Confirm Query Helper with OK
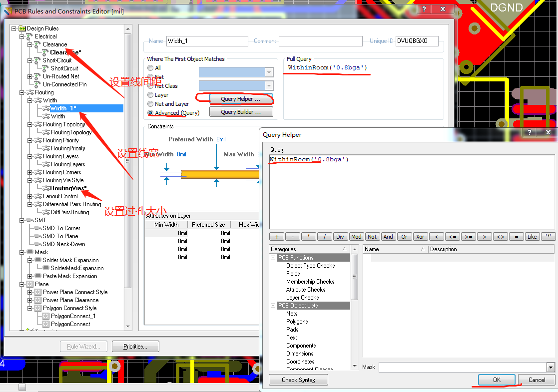The height and width of the screenshot is (392, 558). (497, 380)
